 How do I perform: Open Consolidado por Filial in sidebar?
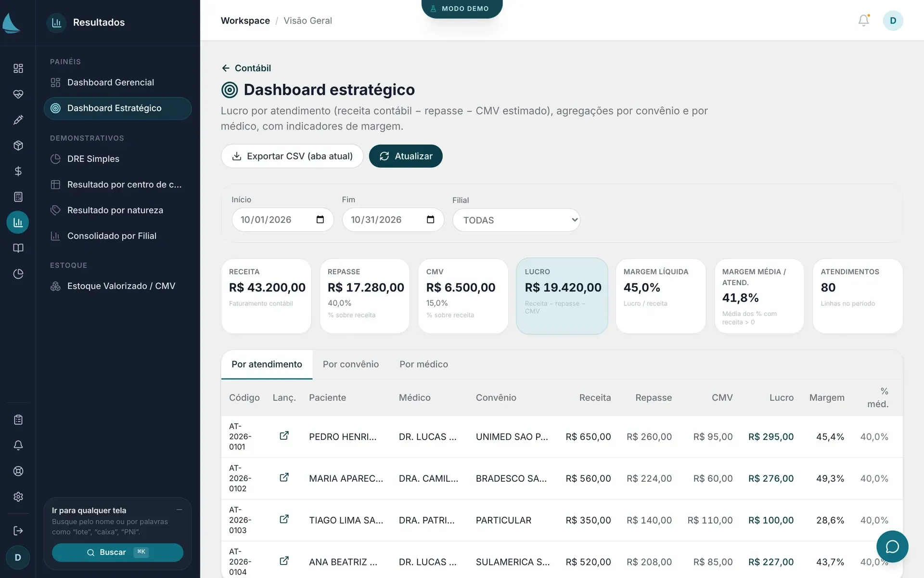point(117,236)
